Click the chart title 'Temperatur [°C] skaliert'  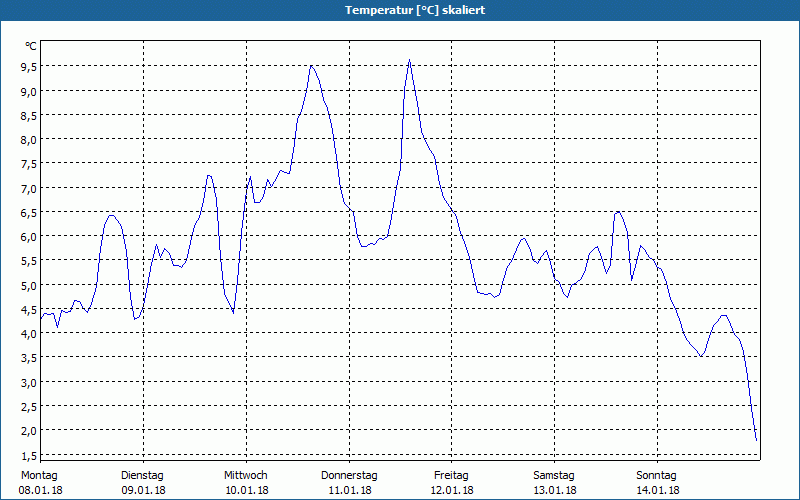coord(400,9)
